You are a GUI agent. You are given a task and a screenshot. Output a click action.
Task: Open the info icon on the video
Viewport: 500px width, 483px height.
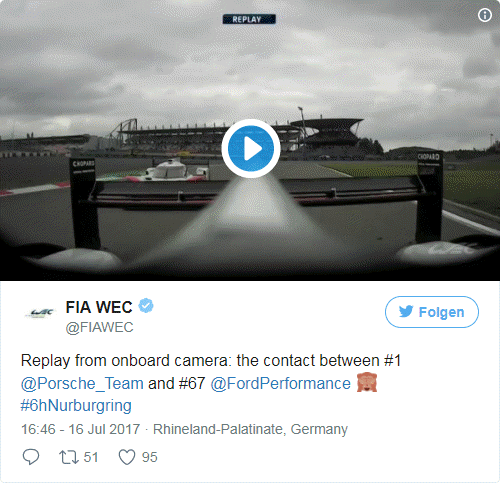point(485,15)
